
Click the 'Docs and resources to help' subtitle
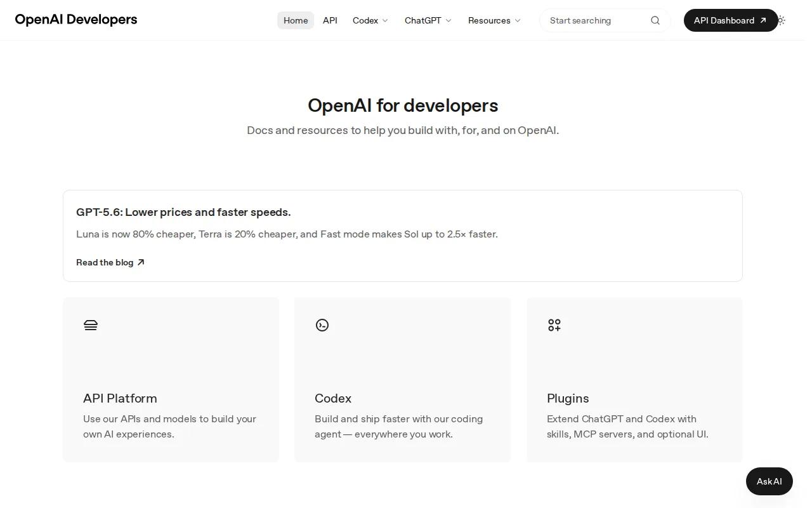click(403, 130)
